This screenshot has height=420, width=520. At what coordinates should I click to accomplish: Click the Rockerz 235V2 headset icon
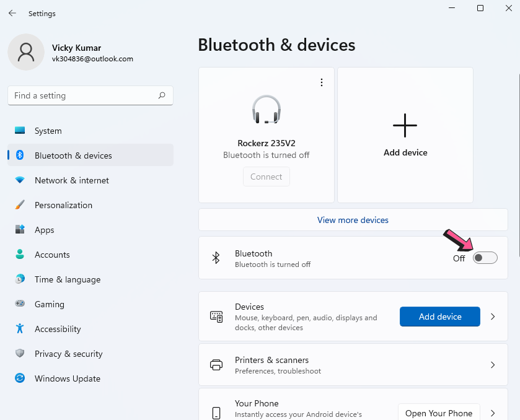pos(267,110)
